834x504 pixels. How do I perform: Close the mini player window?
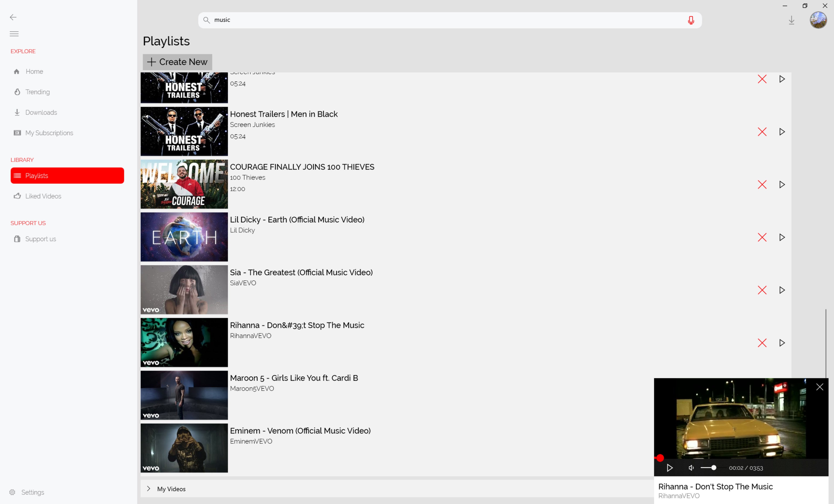(819, 387)
